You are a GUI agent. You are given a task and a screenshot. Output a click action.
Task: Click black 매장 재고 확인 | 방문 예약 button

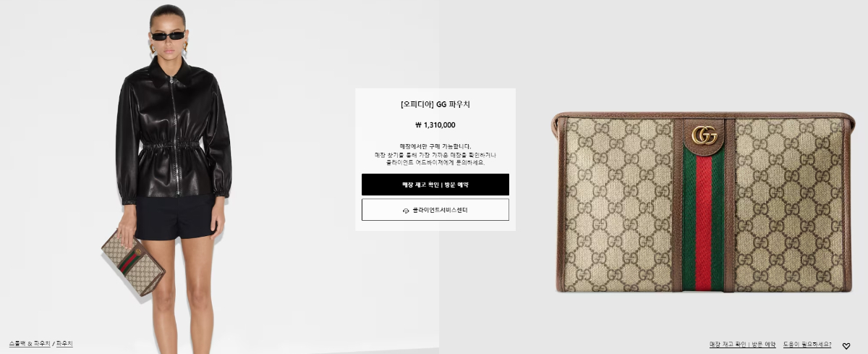tap(435, 185)
